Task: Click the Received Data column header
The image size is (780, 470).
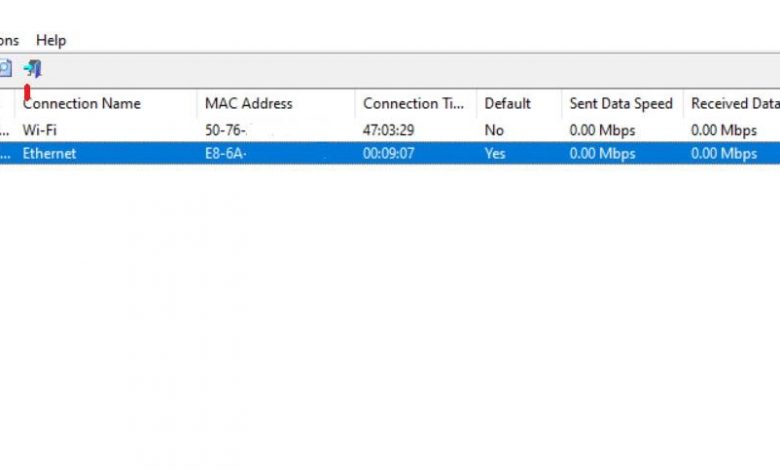Action: click(734, 103)
